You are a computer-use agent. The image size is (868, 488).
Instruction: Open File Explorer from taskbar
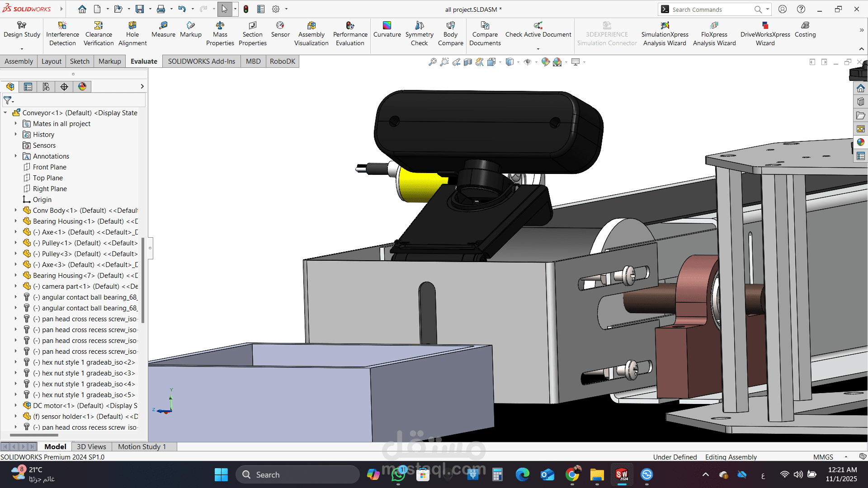(597, 474)
